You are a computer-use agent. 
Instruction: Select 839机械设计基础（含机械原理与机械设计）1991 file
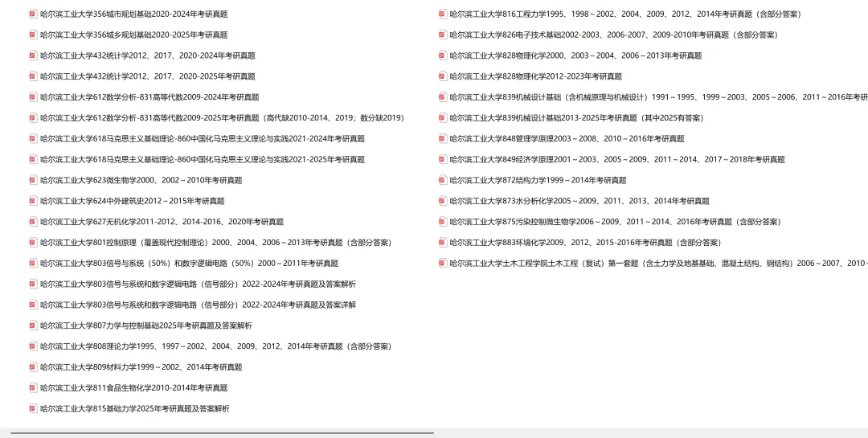pyautogui.click(x=659, y=97)
